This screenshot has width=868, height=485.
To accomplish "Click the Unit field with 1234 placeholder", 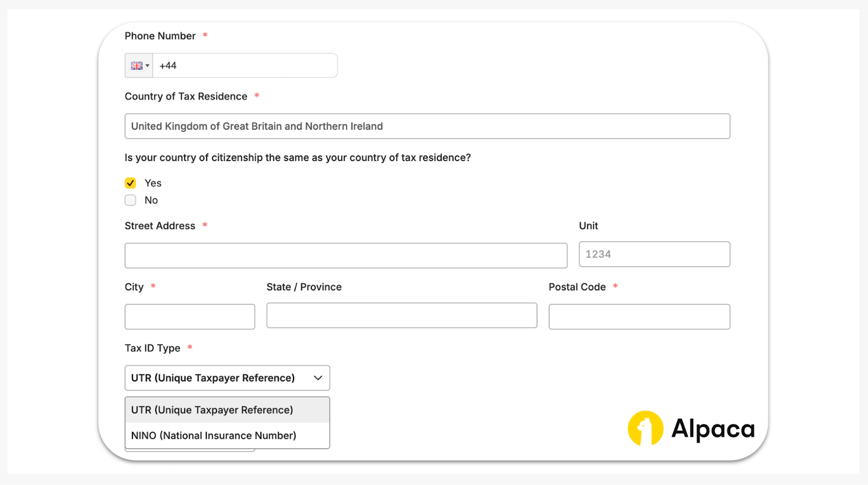I will (x=654, y=254).
